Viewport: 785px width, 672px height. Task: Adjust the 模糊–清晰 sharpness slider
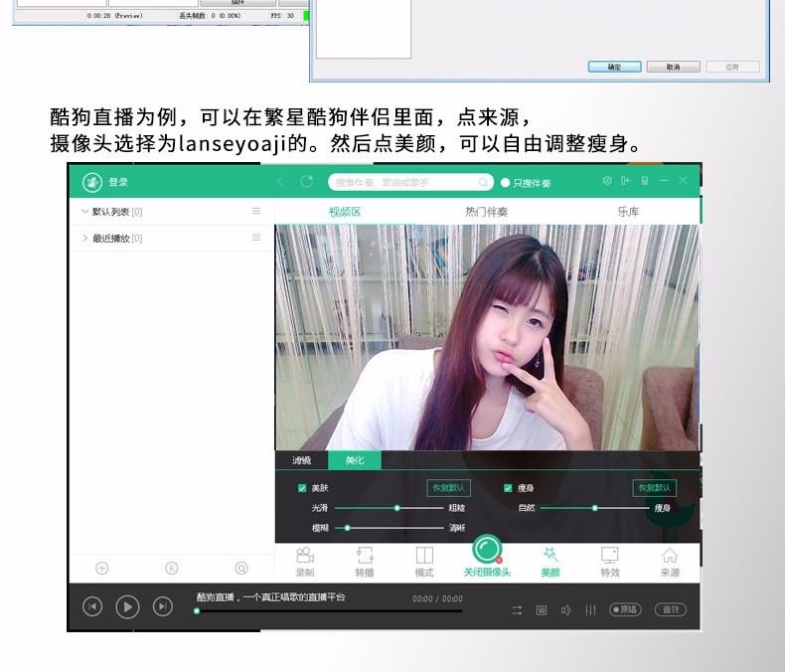point(389,528)
